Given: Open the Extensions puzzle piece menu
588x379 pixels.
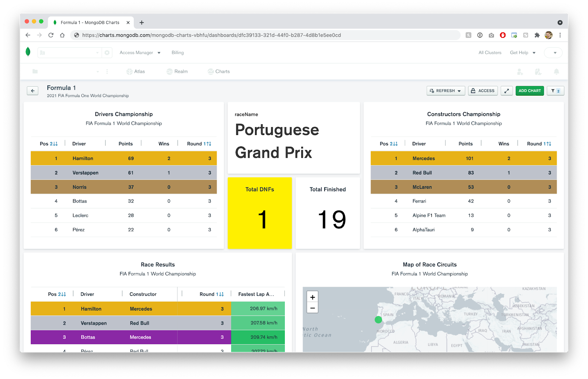Looking at the screenshot, I should coord(537,35).
